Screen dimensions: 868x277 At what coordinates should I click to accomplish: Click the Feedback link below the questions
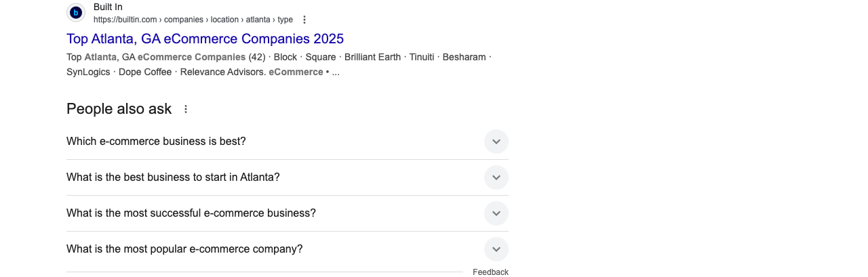490,272
